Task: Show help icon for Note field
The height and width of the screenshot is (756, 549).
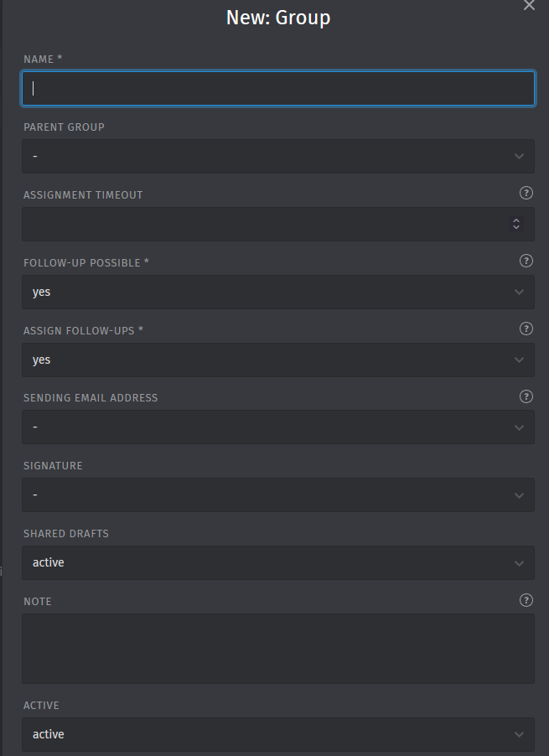Action: 526,600
